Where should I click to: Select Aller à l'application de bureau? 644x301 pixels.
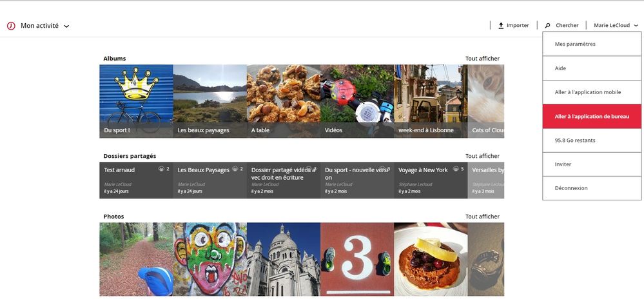point(592,116)
